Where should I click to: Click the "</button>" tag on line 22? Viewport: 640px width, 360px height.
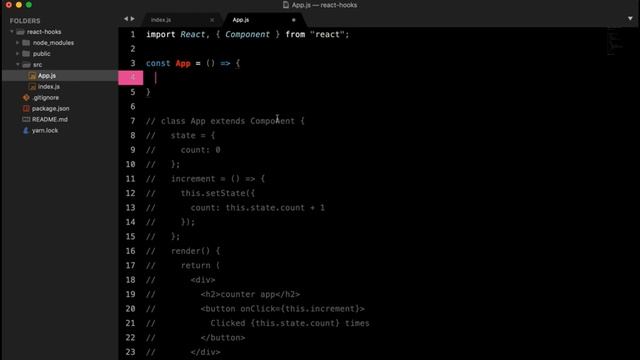pyautogui.click(x=223, y=338)
